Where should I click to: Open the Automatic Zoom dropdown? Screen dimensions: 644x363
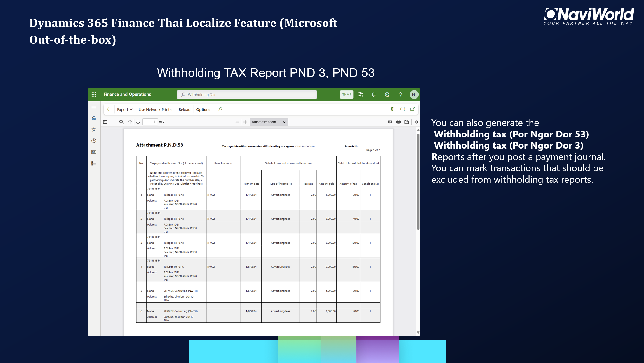269,122
